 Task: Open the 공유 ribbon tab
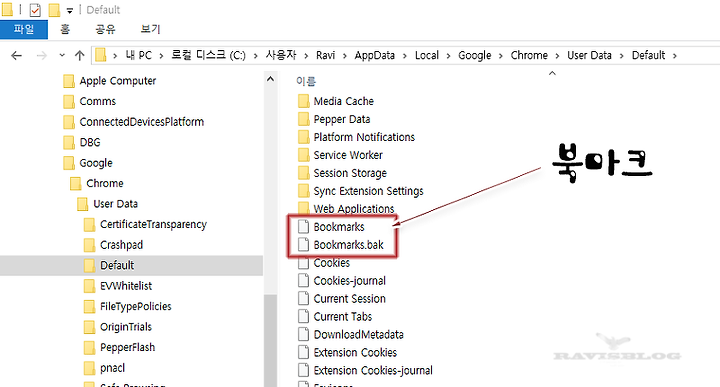click(105, 29)
